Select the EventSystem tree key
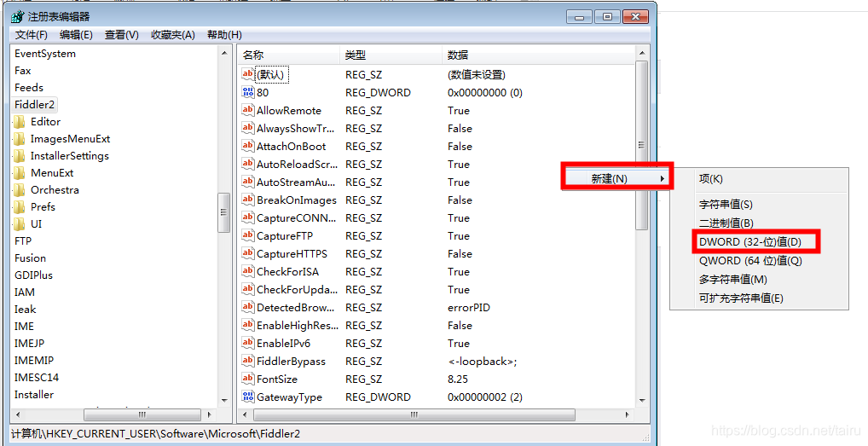868x446 pixels. click(45, 54)
